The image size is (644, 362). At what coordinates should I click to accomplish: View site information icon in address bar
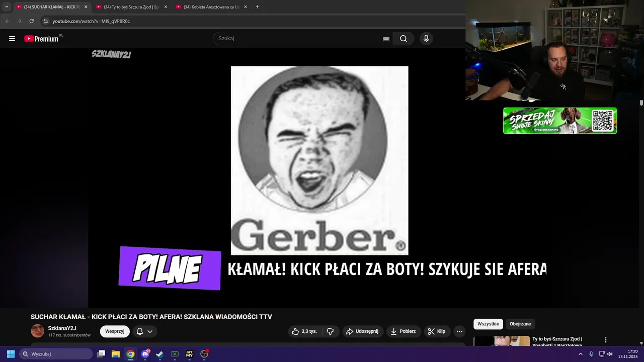(x=45, y=21)
